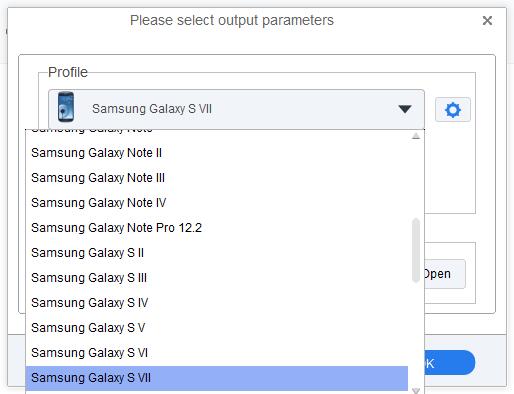
Task: Select Samsung Galaxy Note III
Action: coord(217,178)
